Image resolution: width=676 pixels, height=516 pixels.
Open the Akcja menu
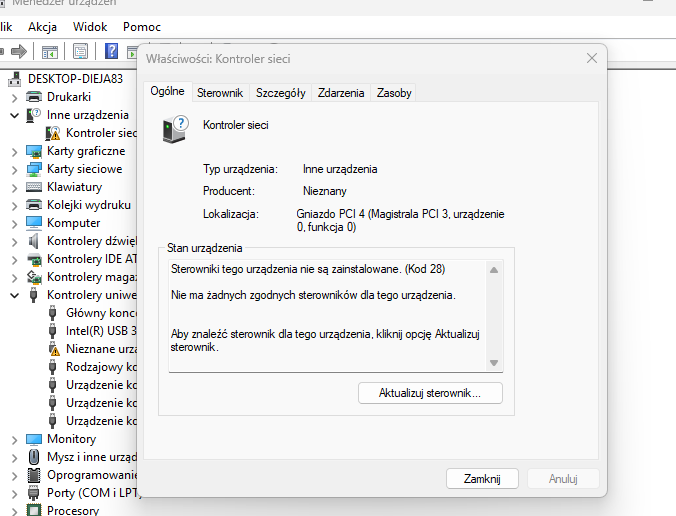point(42,27)
